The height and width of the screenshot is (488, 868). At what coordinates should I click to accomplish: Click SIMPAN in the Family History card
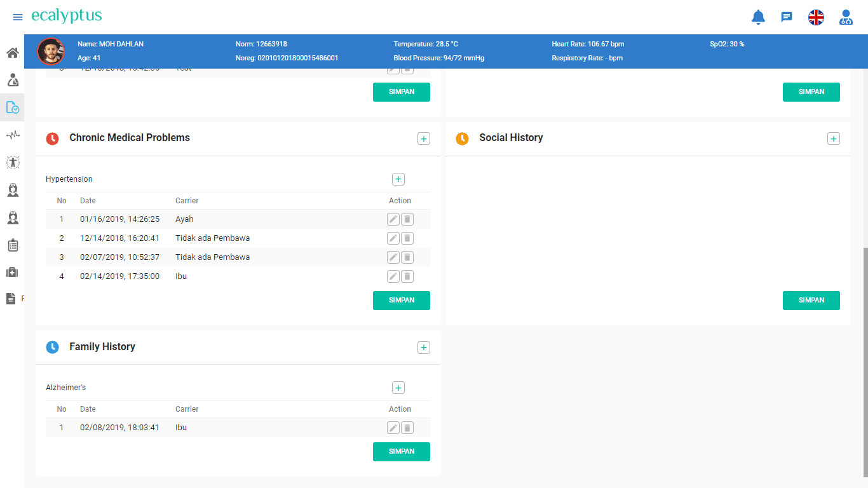coord(401,452)
